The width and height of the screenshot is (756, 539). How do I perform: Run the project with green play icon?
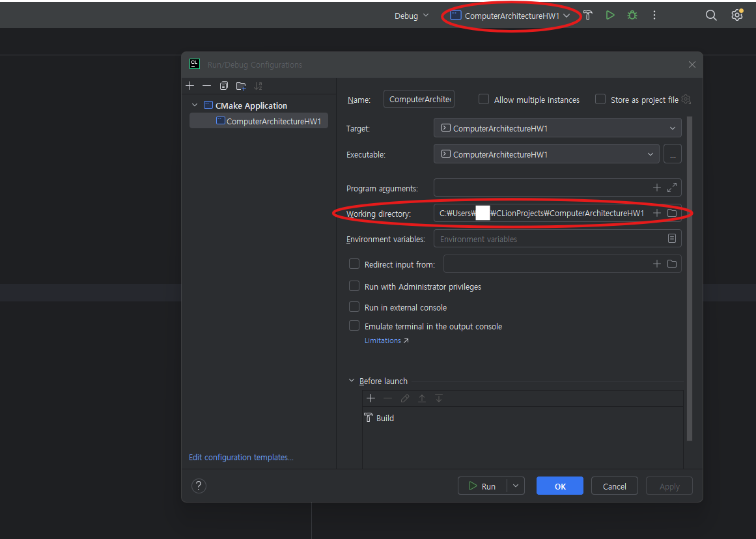tap(610, 16)
